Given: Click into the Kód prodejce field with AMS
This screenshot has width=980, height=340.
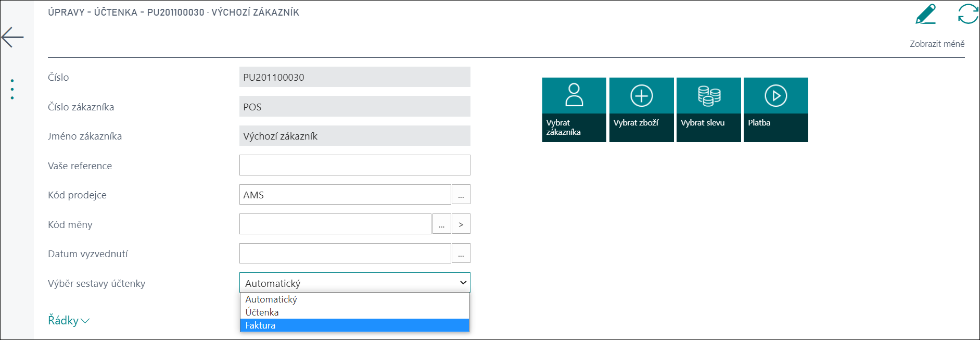Looking at the screenshot, I should coord(345,195).
